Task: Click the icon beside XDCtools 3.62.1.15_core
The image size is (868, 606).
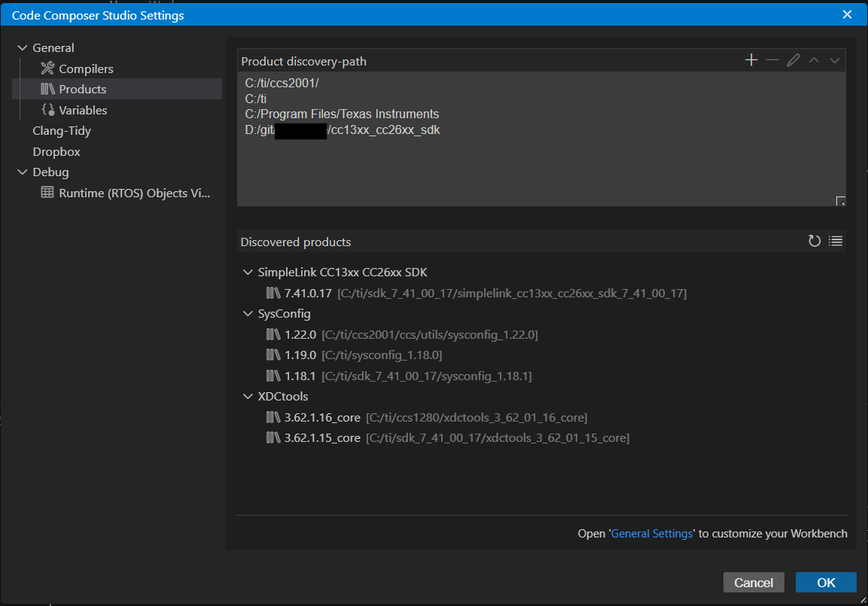Action: pyautogui.click(x=273, y=438)
